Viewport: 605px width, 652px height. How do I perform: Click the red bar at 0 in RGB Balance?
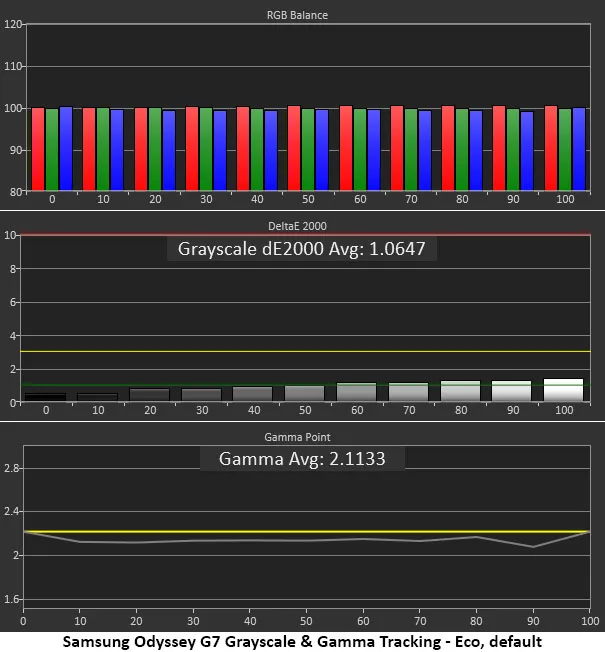[x=38, y=148]
